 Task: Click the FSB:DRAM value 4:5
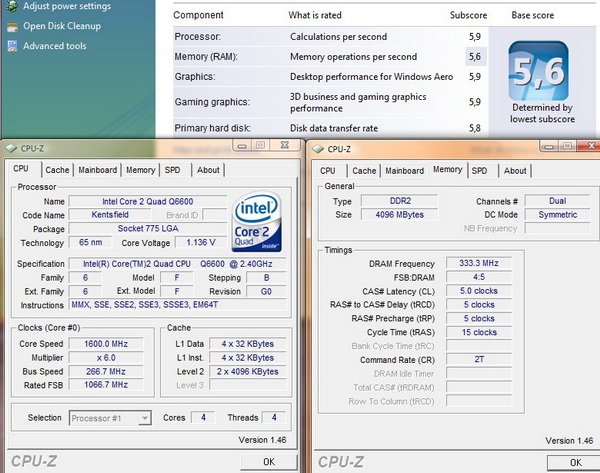point(479,277)
